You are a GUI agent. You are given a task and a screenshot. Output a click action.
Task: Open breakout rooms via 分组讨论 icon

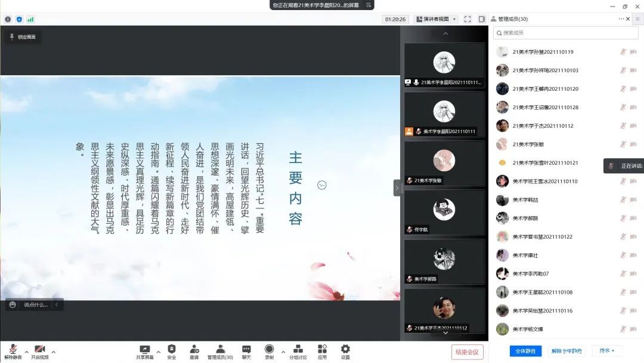click(298, 351)
